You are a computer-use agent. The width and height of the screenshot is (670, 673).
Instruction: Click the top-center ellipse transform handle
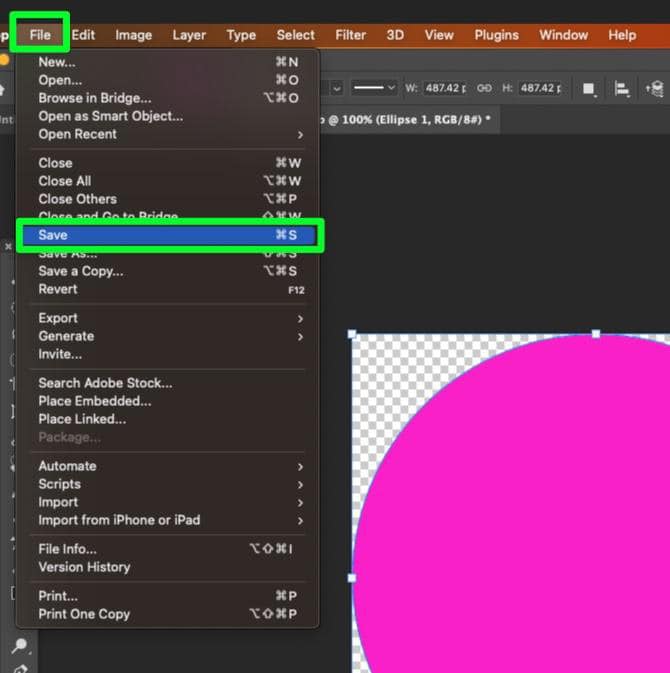point(596,334)
